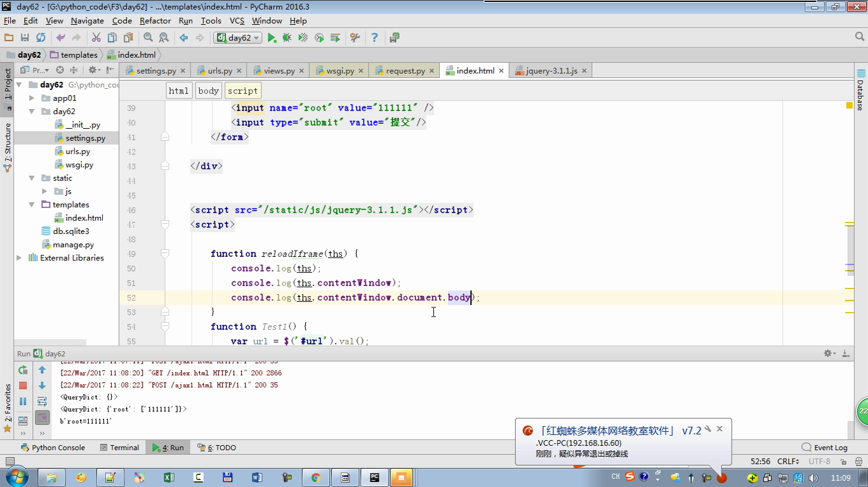The image size is (868, 487).
Task: Undo last edit with the purple arrow
Action: [61, 38]
